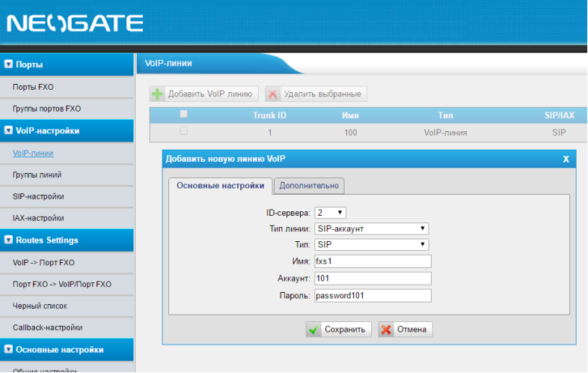Screen dimensions: 588x373
Task: Collapse the VoIP-настройки section arrow
Action: (x=9, y=130)
